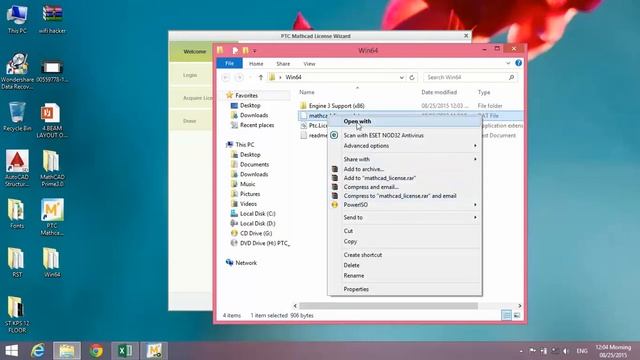Open 4.BEAM LAYOUT desktop file
Image resolution: width=640 pixels, height=360 pixels.
(52, 120)
